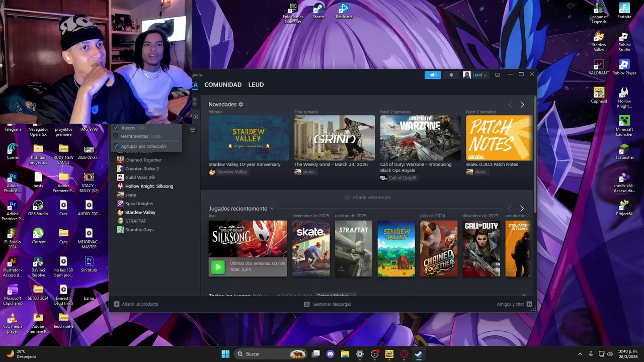Open VLC media player desktop icon

pyautogui.click(x=13, y=323)
